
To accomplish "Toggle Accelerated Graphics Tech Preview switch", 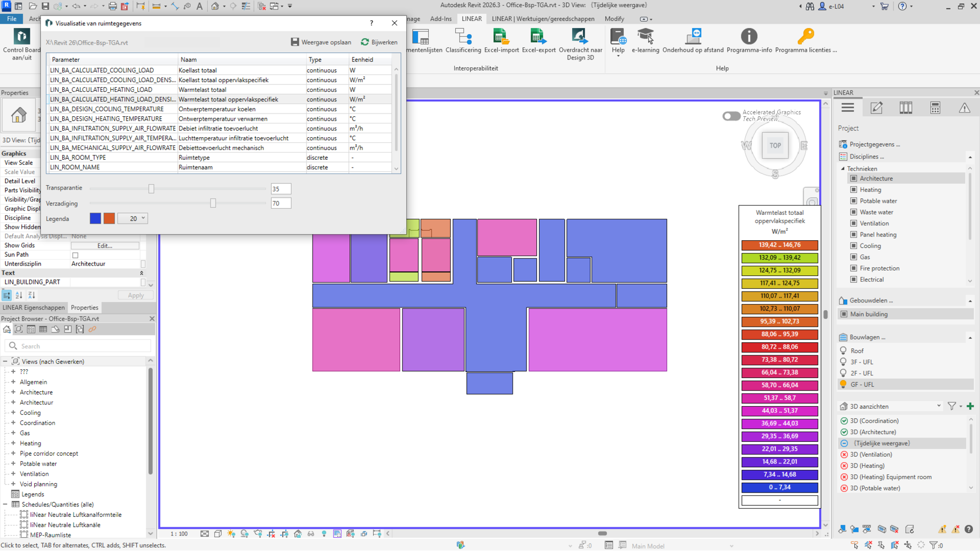I will pyautogui.click(x=731, y=116).
